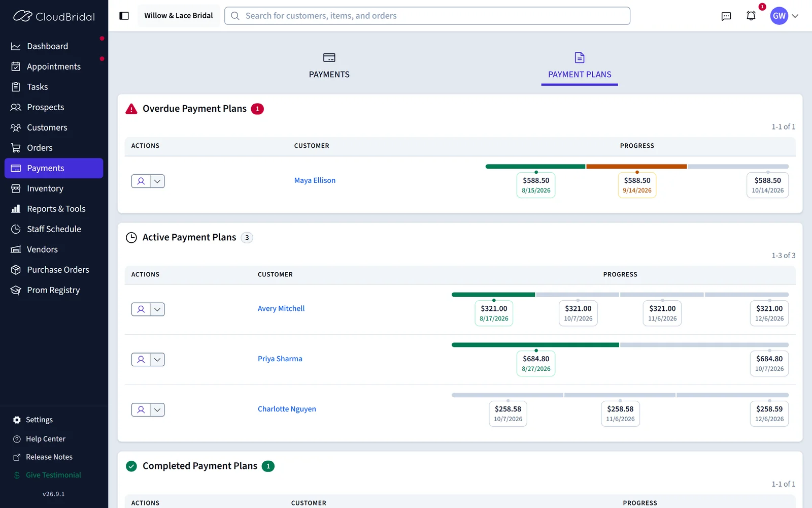Click Priya Sharma's view customer button
The height and width of the screenshot is (508, 812).
coord(141,360)
